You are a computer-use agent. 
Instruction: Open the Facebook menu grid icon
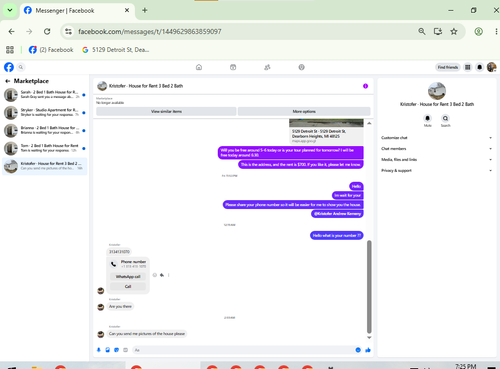click(x=468, y=67)
